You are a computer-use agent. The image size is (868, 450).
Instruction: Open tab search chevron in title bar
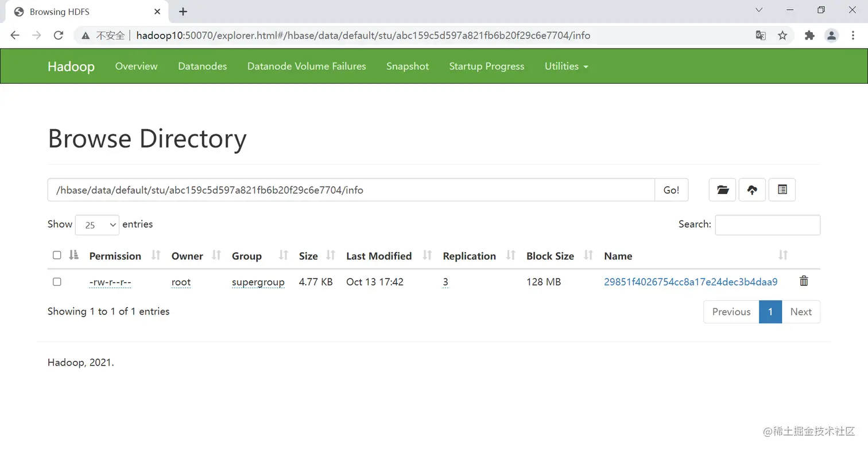[x=759, y=10]
